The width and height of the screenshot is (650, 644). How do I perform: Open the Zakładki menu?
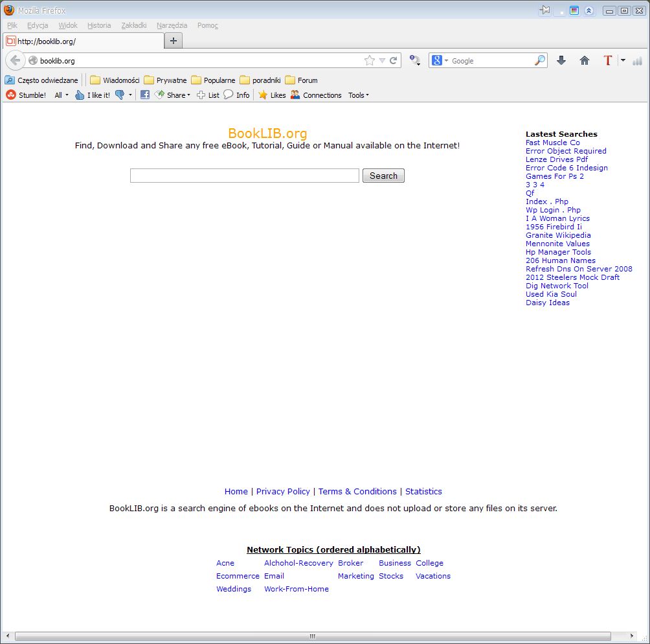pos(134,25)
